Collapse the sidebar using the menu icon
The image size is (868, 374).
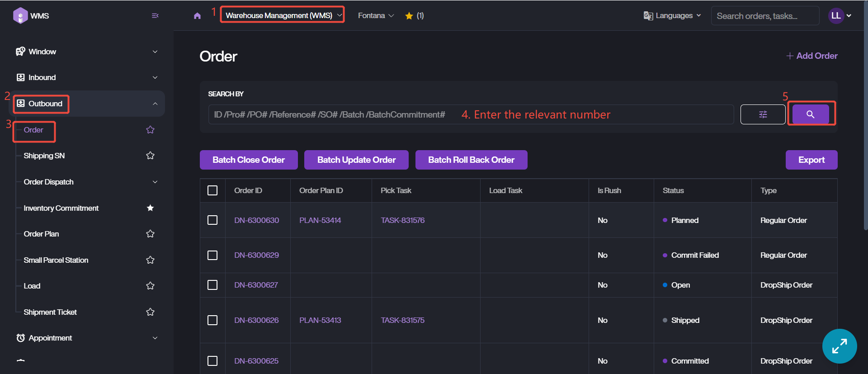click(155, 16)
